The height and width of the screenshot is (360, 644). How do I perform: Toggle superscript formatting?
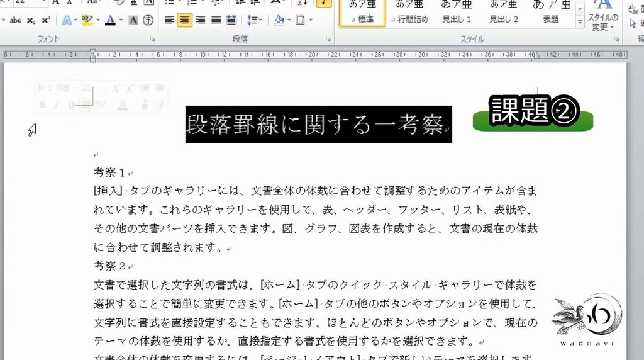[x=45, y=20]
